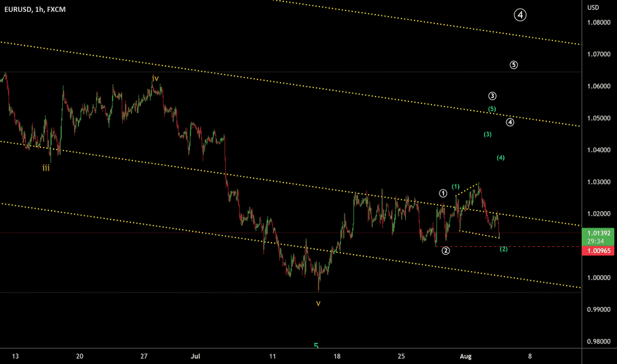Select the white circled 5 wave label
Screen dimensions: 617x364
click(514, 65)
